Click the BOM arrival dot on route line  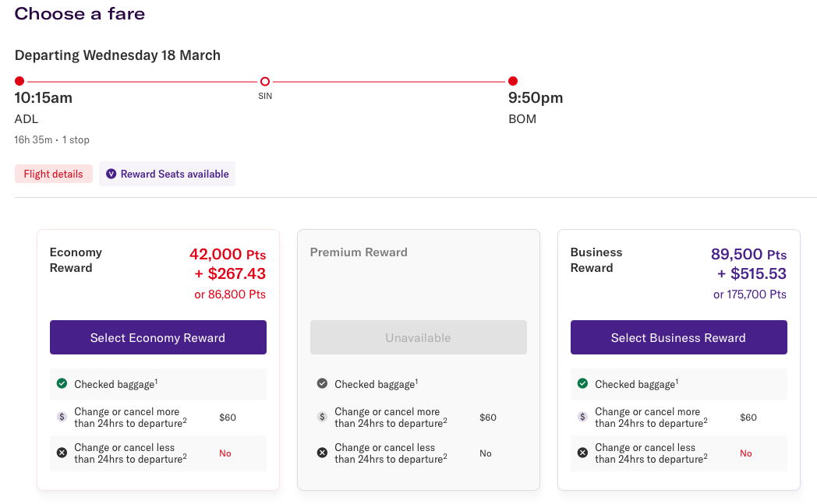point(513,81)
